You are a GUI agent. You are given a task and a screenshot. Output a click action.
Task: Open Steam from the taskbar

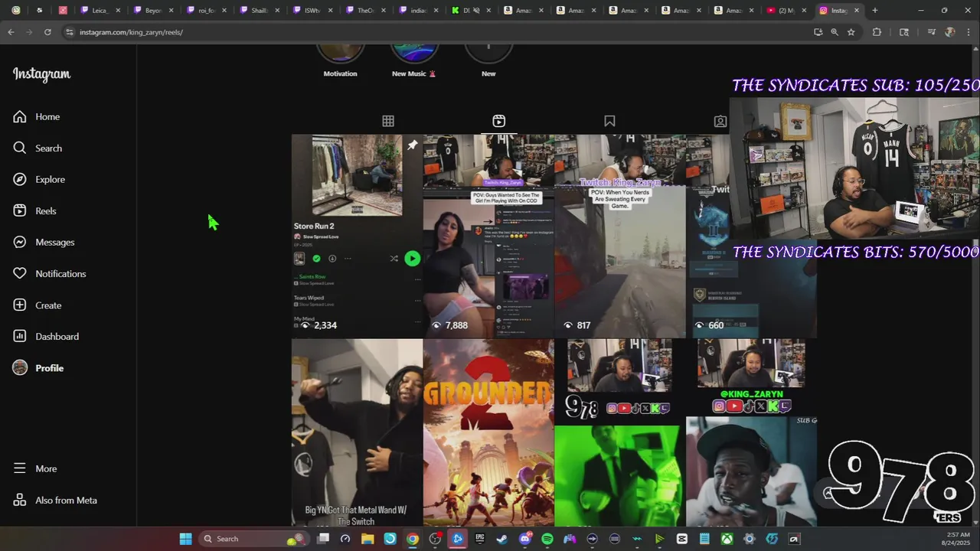[502, 539]
